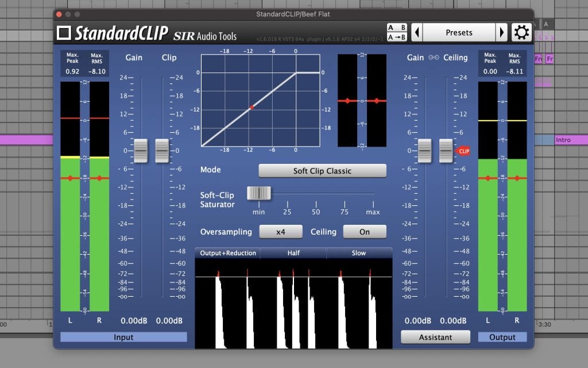Toggle the Gain-Ceiling link icon
Viewport: 588px width, 368px height.
coord(434,57)
